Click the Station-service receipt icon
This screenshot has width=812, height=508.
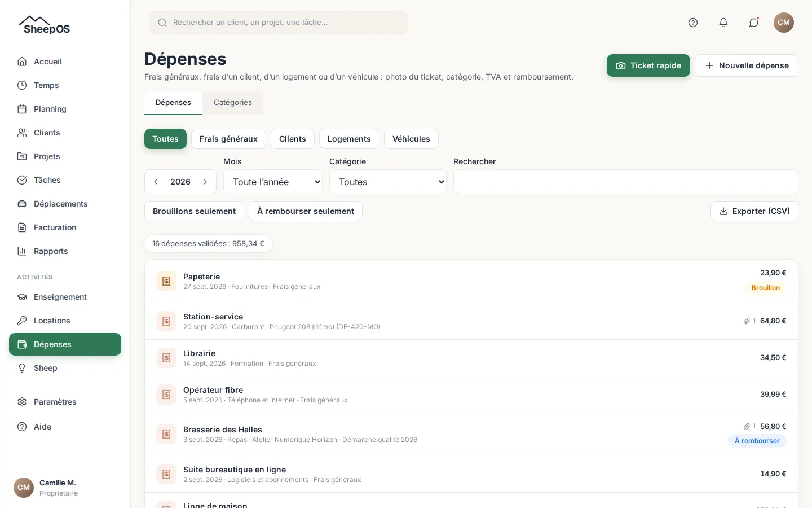tap(166, 321)
